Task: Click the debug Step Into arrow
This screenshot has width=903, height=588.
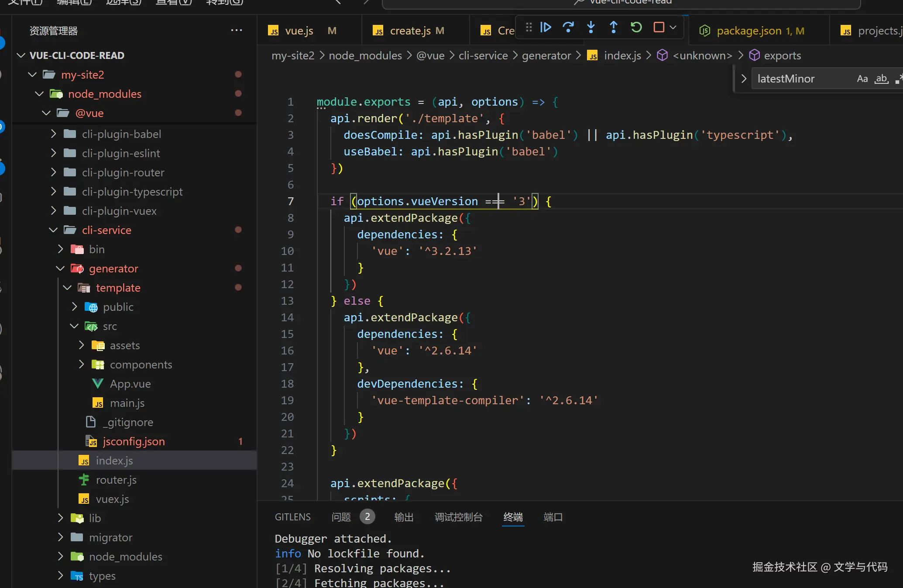Action: [591, 28]
